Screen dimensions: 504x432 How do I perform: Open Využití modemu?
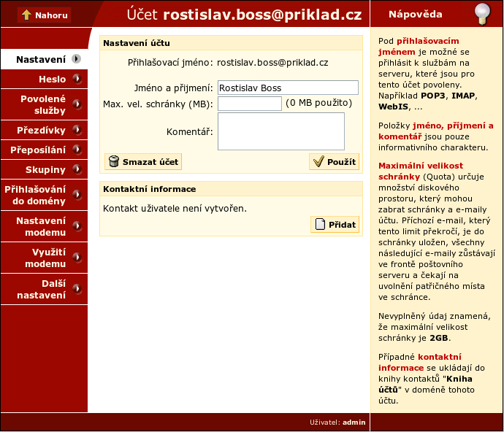tap(44, 258)
